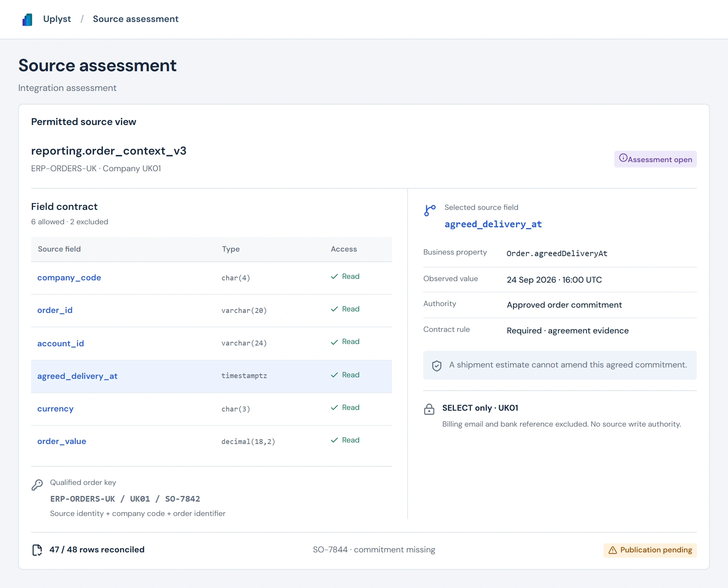The height and width of the screenshot is (588, 728).
Task: Click the SO-7844 commitment missing note
Action: pyautogui.click(x=374, y=550)
